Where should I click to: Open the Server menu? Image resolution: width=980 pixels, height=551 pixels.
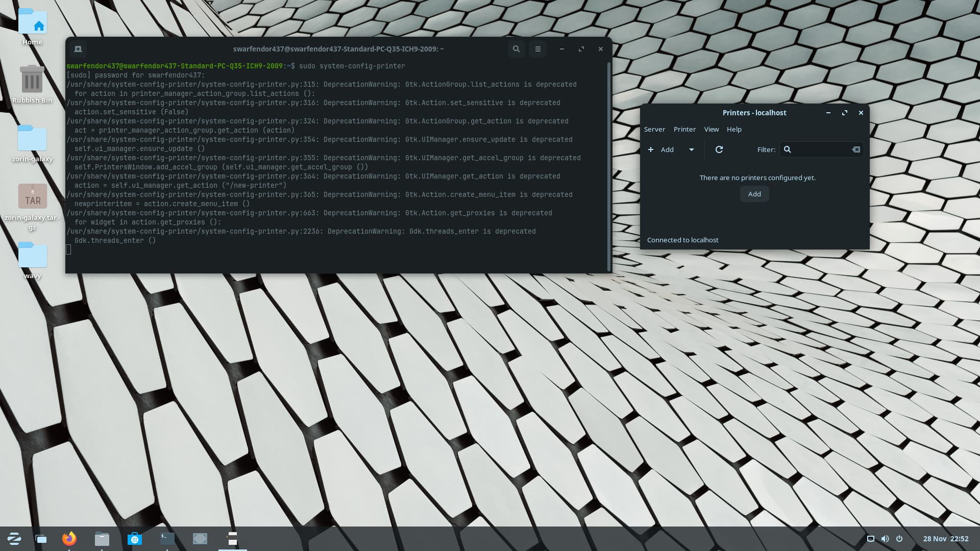tap(654, 129)
